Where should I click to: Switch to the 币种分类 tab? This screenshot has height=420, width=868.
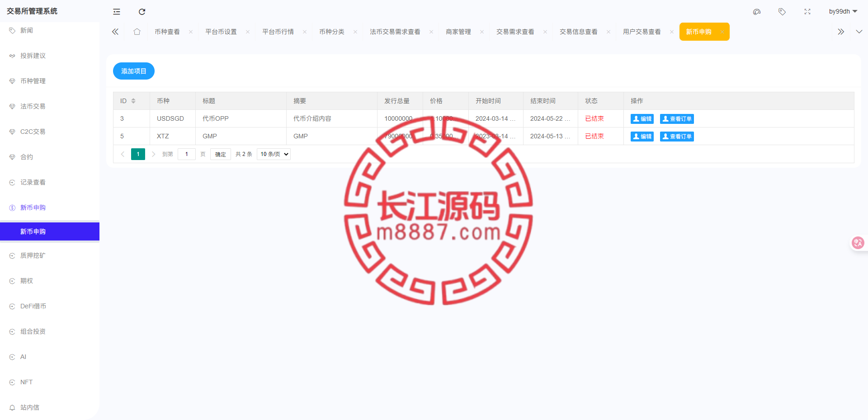coord(332,32)
